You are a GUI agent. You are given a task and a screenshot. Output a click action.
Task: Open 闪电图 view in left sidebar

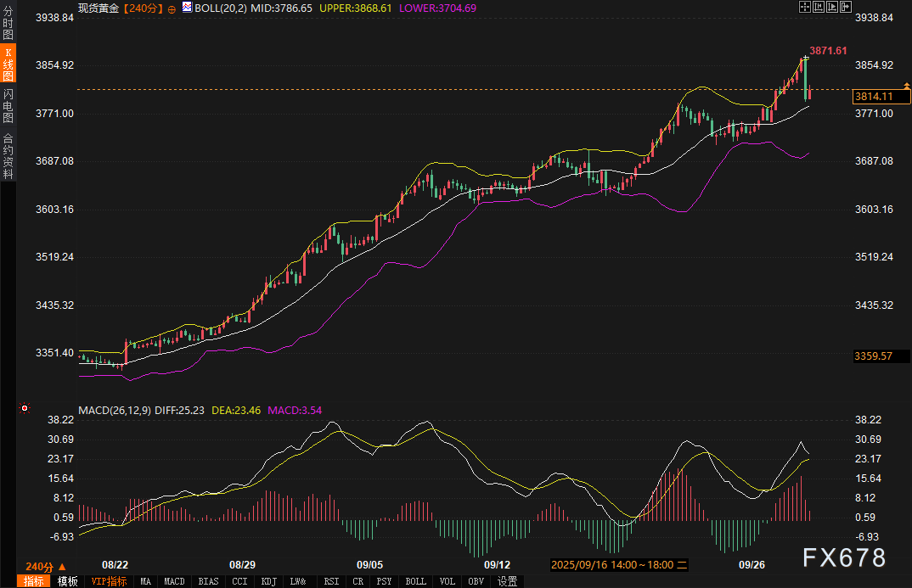[x=8, y=105]
